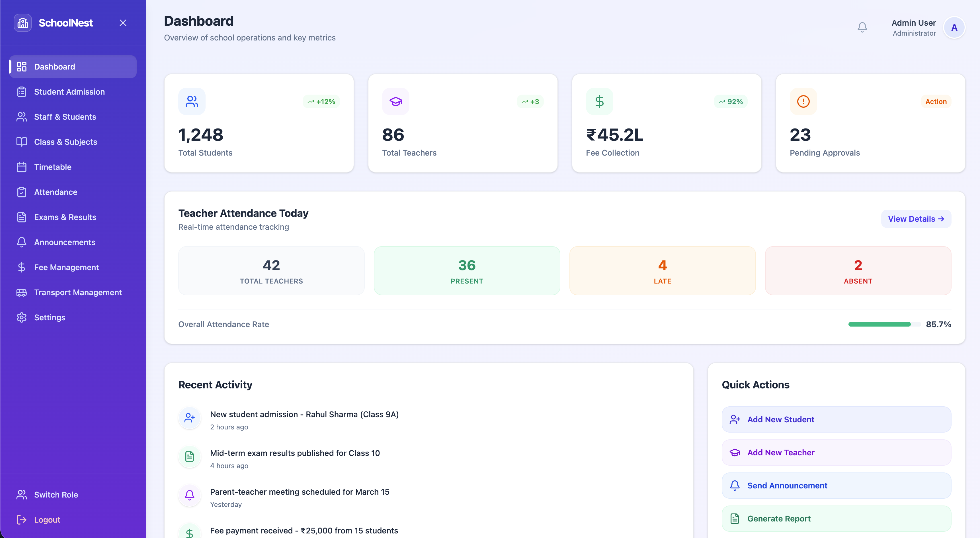Click the Total Students people icon
This screenshot has height=538, width=980.
(192, 101)
